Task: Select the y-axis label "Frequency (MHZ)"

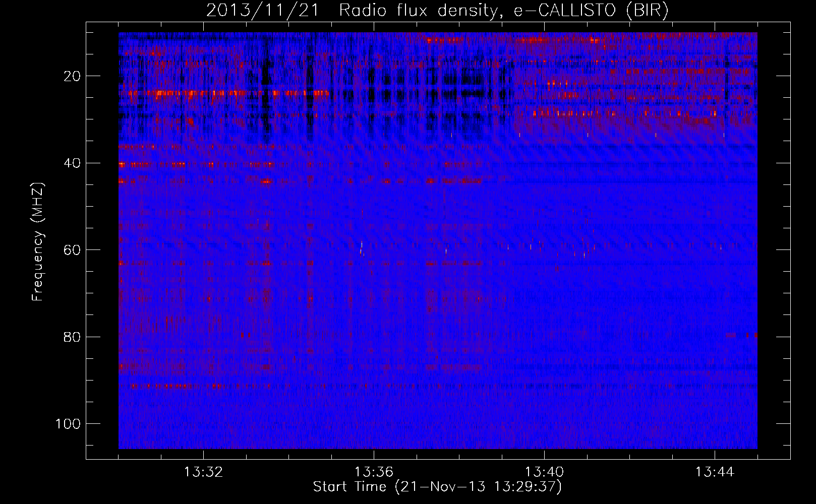Action: pyautogui.click(x=38, y=242)
